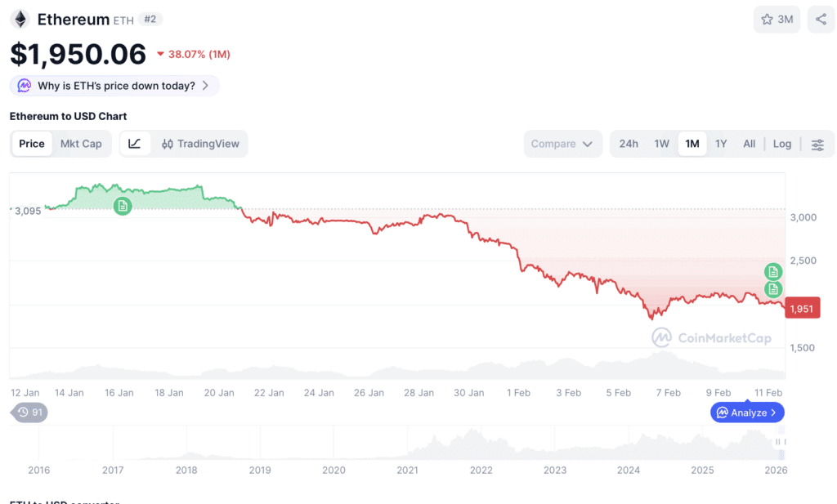Click the red 1,951 current price label
This screenshot has height=504, width=837.
click(x=802, y=308)
